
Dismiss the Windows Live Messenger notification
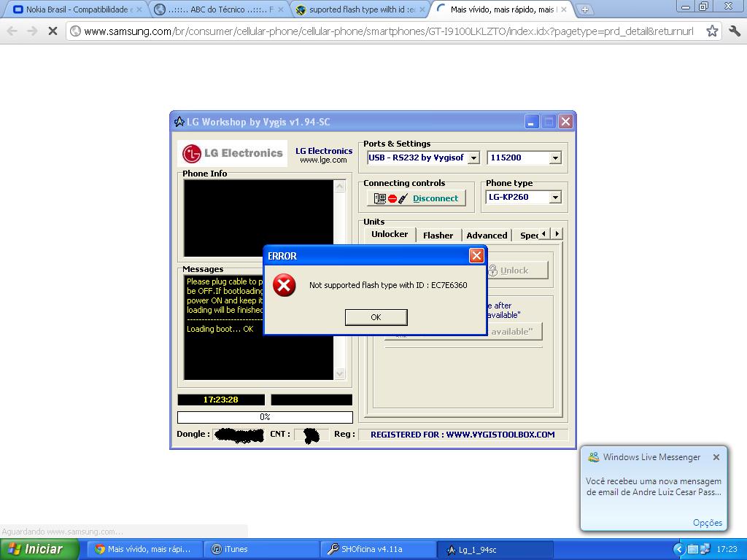[x=716, y=457]
